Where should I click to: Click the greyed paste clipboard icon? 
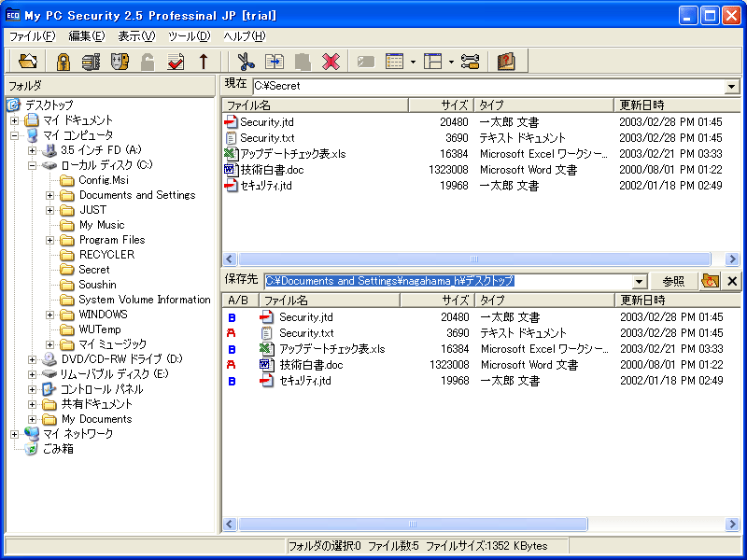tap(303, 62)
